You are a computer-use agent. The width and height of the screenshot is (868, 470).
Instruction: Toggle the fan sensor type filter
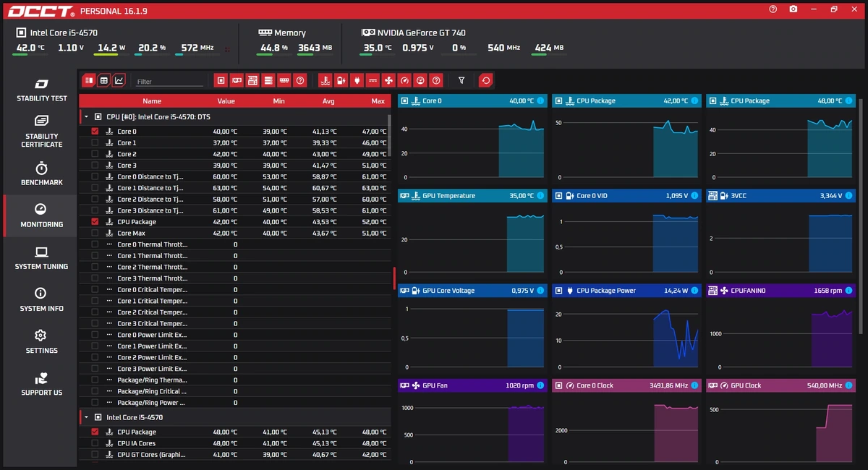[388, 80]
